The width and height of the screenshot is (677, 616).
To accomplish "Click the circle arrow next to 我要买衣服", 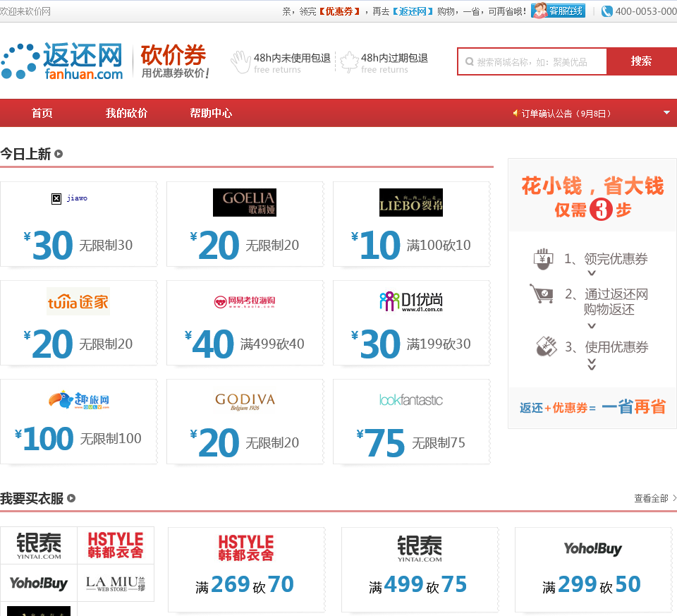I will [x=71, y=498].
